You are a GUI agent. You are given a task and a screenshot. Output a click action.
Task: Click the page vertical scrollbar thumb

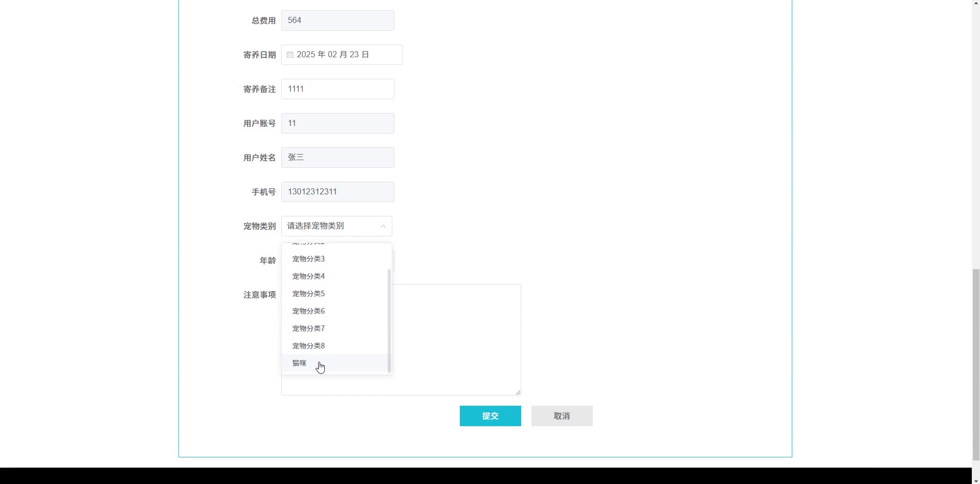(976, 364)
